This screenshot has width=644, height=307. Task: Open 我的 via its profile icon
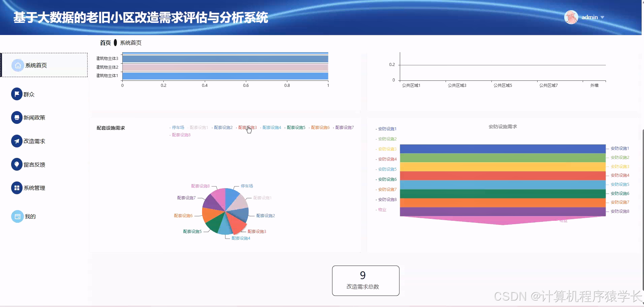(x=17, y=216)
